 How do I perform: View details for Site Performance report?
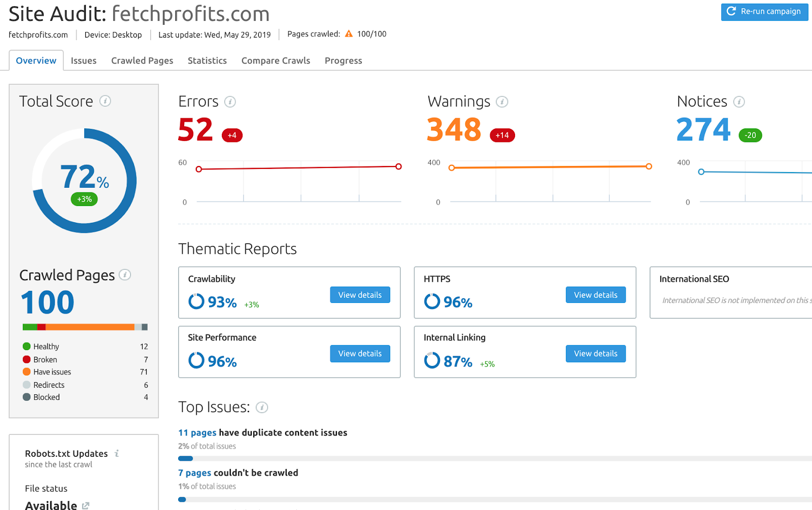(x=360, y=354)
